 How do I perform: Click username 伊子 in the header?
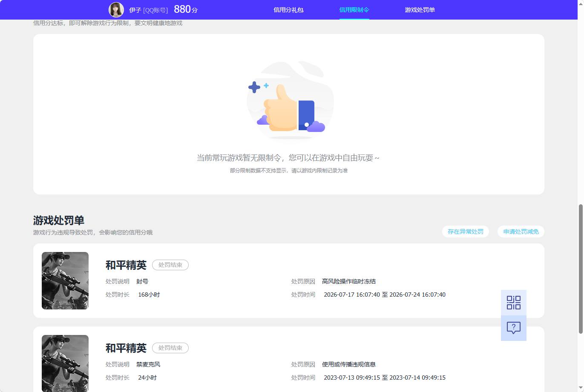(x=135, y=10)
